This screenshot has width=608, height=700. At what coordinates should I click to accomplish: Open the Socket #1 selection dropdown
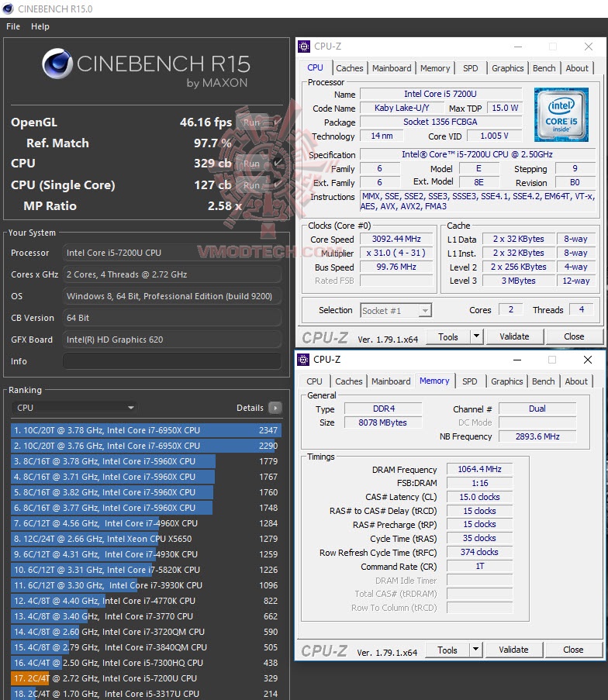click(396, 310)
